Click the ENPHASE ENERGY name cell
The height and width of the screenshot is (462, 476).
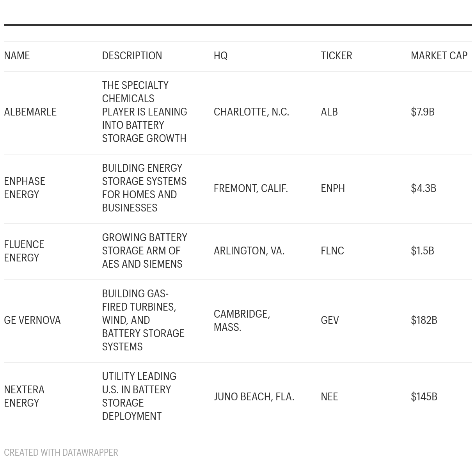pyautogui.click(x=25, y=188)
